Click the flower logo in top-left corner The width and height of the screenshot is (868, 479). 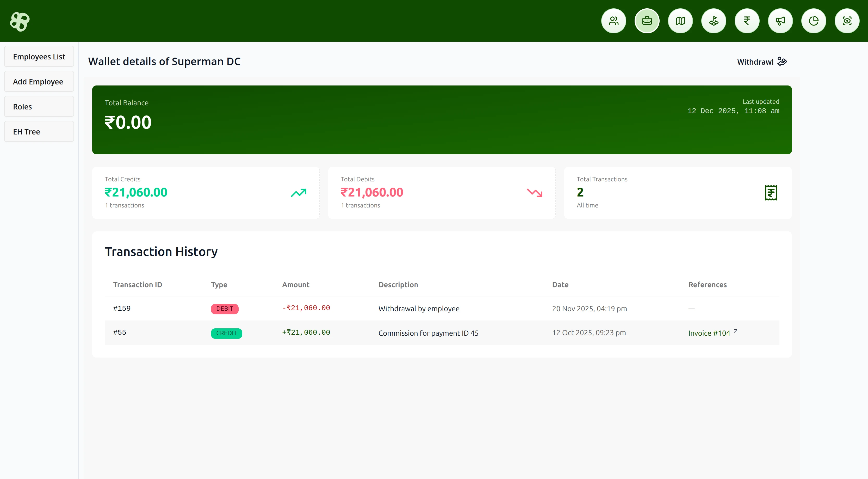tap(20, 22)
